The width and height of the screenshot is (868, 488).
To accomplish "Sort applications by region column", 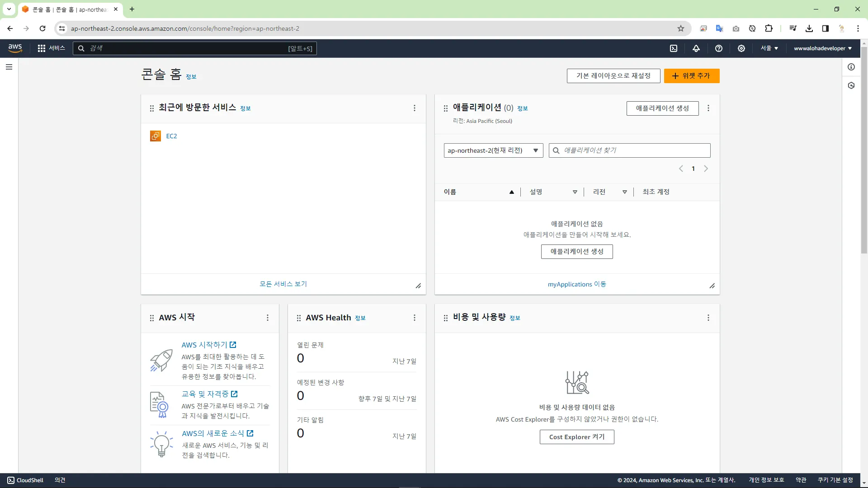I will coord(625,192).
